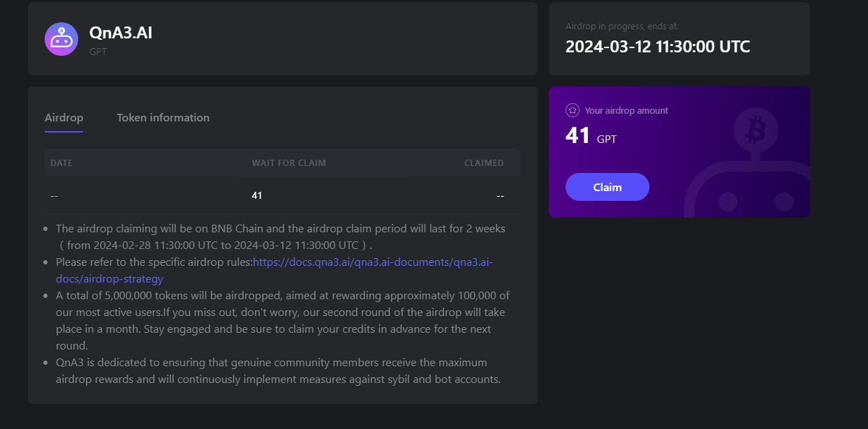Screen dimensions: 868x429
Task: Click the QnA3.AI robot logo icon
Action: click(x=61, y=39)
